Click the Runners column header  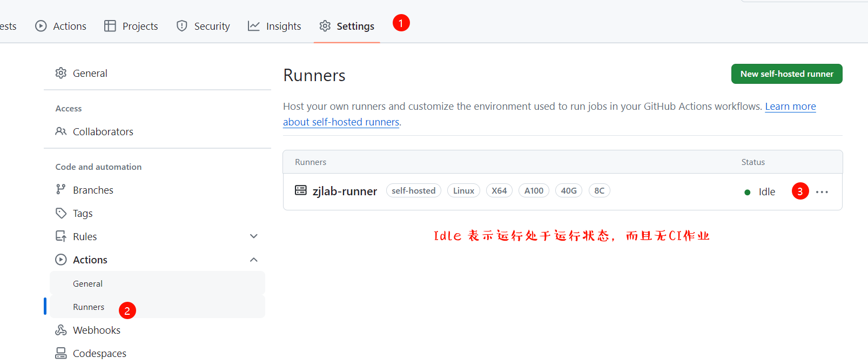tap(311, 162)
